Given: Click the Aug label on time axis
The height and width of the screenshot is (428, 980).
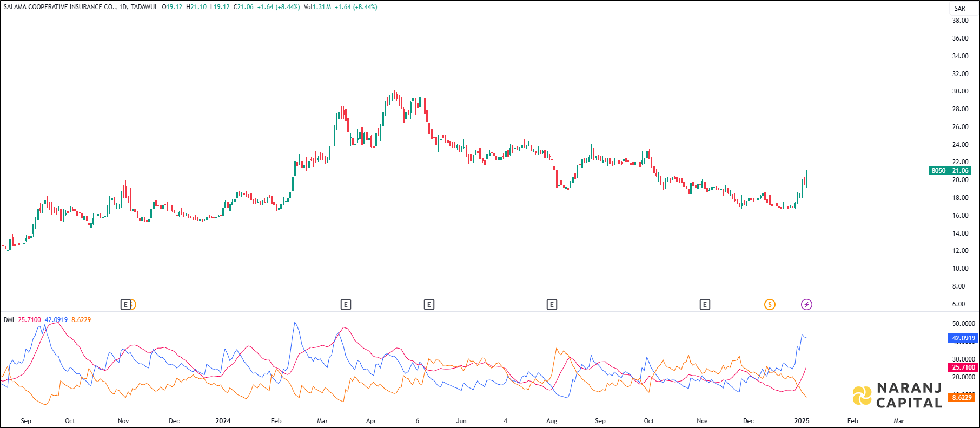Looking at the screenshot, I should pyautogui.click(x=552, y=421).
